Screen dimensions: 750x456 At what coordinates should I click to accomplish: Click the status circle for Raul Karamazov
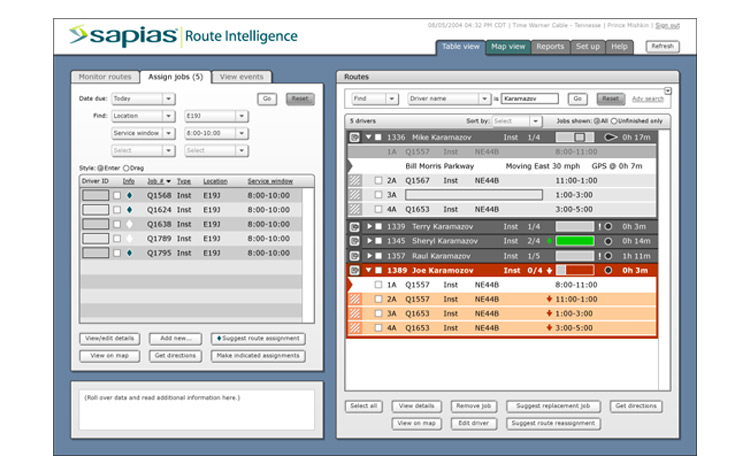tap(608, 256)
